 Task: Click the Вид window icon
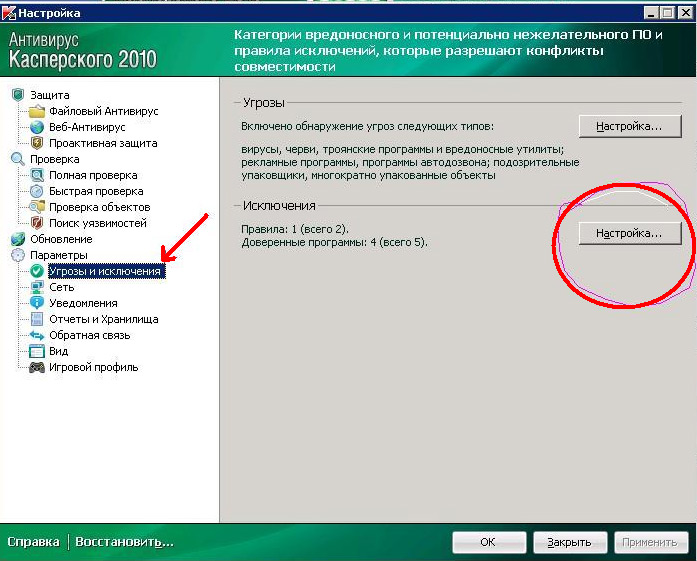[x=37, y=351]
